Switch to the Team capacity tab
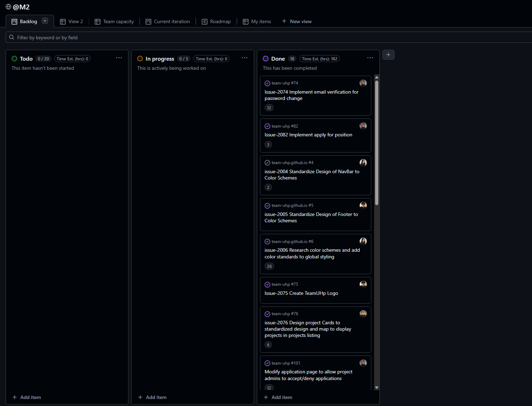Screen dimensions: 532x406 pos(114,22)
